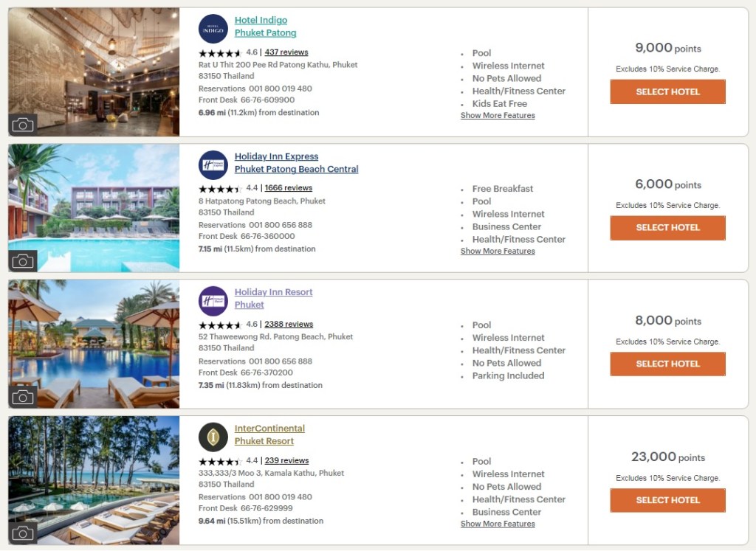The image size is (756, 551).
Task: Click the InterContinental brand logo
Action: click(213, 437)
